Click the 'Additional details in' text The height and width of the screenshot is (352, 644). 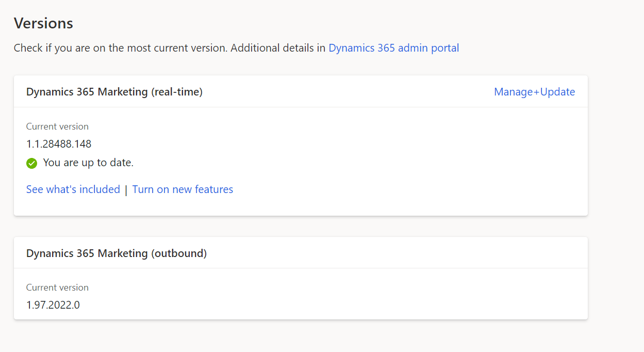coord(278,48)
